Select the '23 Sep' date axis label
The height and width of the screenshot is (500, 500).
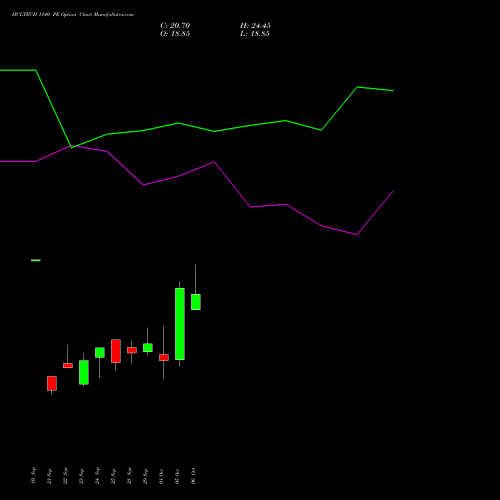pyautogui.click(x=81, y=476)
